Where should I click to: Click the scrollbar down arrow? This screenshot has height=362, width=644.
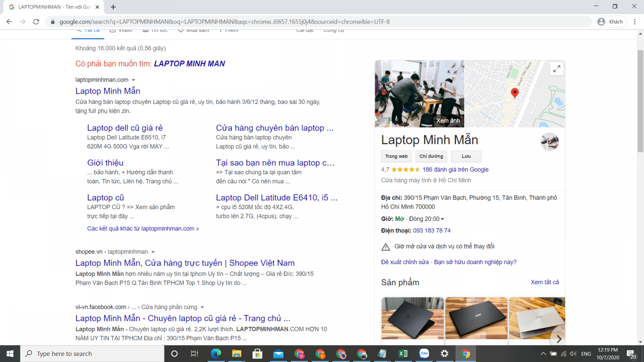point(640,342)
